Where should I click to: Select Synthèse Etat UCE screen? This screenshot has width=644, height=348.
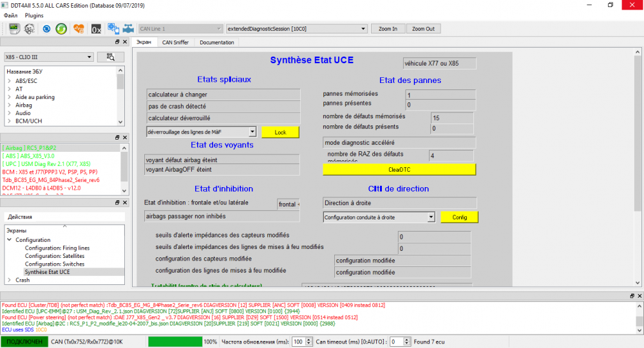tap(47, 272)
